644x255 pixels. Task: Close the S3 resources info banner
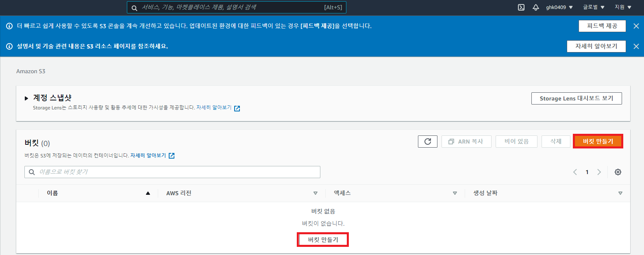click(636, 46)
